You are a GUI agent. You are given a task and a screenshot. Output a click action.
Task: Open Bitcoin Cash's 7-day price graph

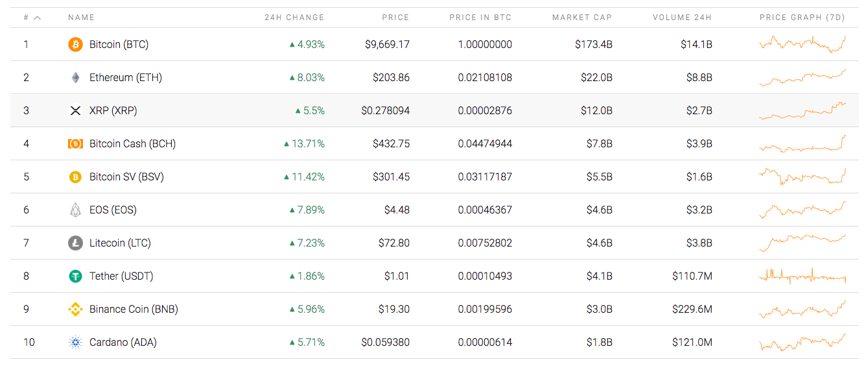click(x=803, y=143)
